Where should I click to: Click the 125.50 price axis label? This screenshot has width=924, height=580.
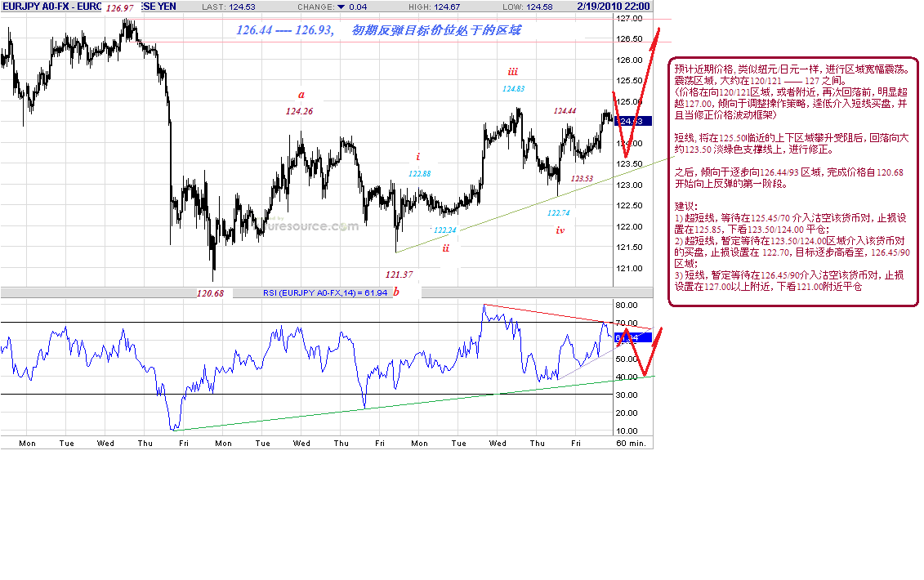coord(629,81)
